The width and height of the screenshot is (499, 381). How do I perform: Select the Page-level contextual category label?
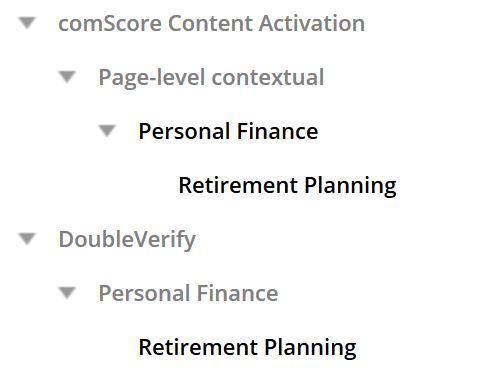(211, 78)
